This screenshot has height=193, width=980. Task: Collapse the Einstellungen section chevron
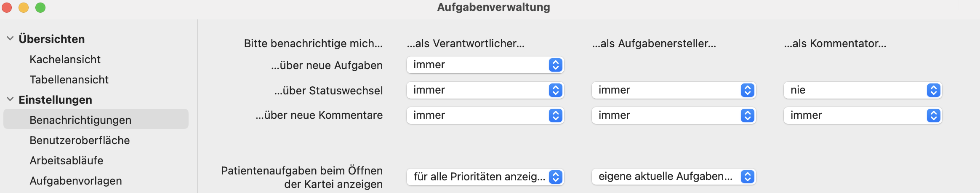pyautogui.click(x=10, y=99)
